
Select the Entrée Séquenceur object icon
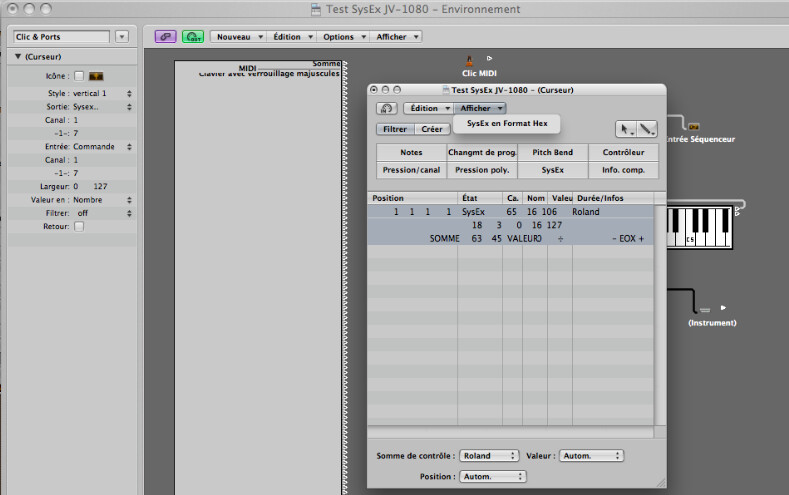(694, 127)
